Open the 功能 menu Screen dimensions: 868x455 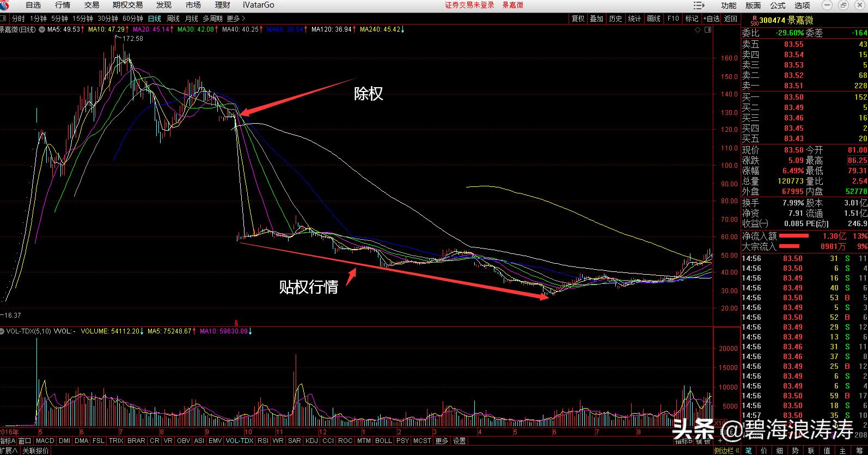(x=729, y=5)
